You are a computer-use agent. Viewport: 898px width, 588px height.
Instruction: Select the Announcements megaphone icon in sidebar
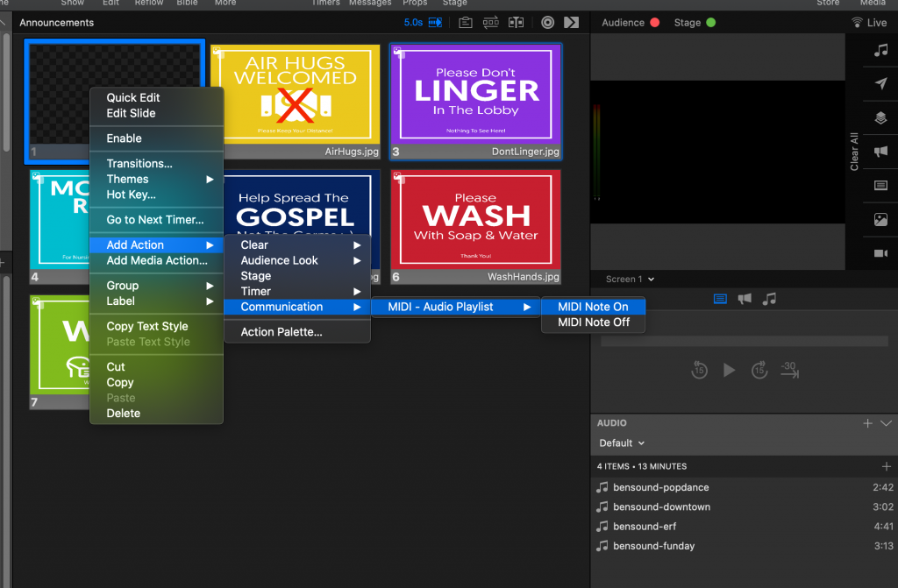coord(880,152)
